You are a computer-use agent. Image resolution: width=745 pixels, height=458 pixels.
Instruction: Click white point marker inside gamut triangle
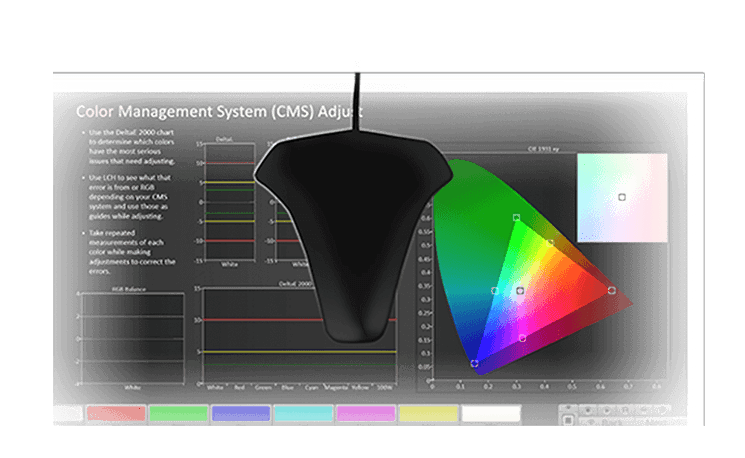(x=520, y=291)
